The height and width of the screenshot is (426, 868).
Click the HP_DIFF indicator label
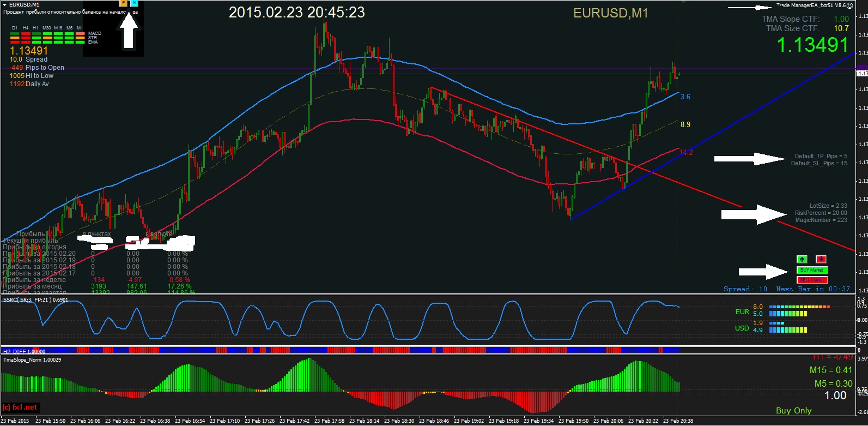[24, 352]
